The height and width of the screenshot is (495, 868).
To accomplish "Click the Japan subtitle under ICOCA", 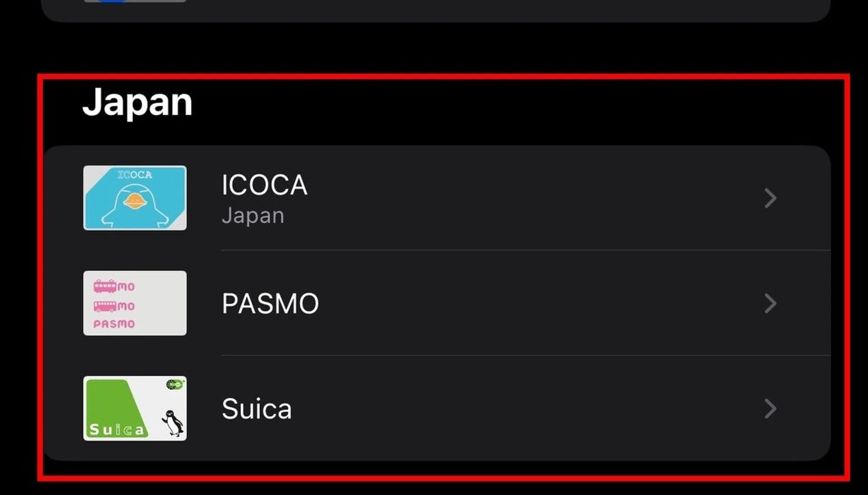I will click(x=253, y=215).
